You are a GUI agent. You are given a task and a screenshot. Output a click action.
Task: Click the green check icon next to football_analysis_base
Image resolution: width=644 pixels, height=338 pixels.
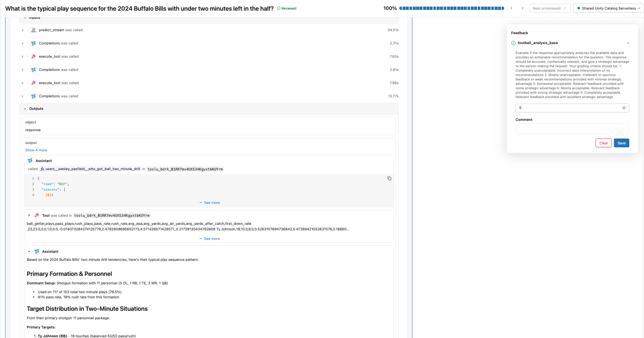point(513,43)
